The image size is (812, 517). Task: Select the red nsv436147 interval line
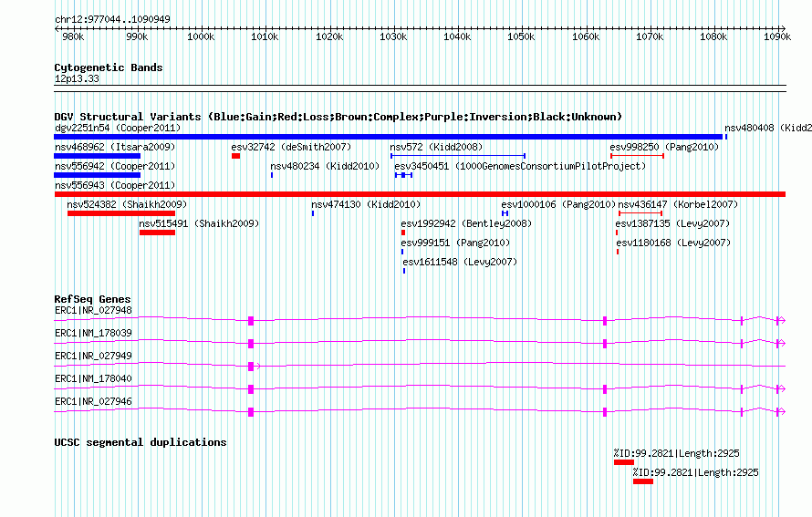tap(640, 213)
